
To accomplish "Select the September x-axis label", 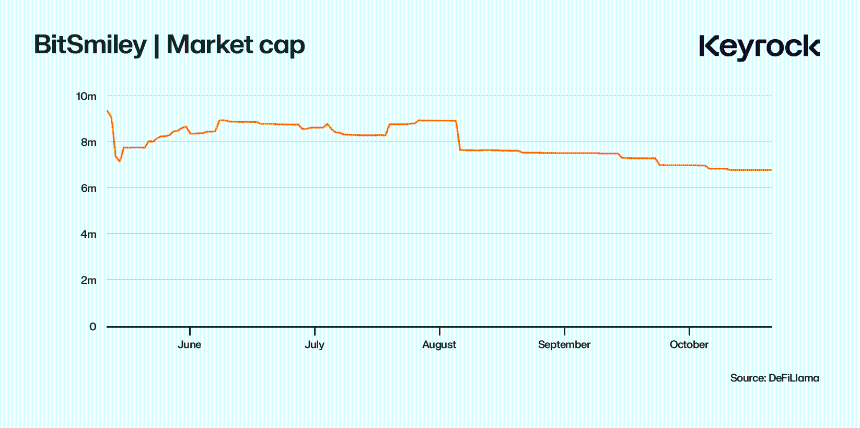I will [564, 345].
